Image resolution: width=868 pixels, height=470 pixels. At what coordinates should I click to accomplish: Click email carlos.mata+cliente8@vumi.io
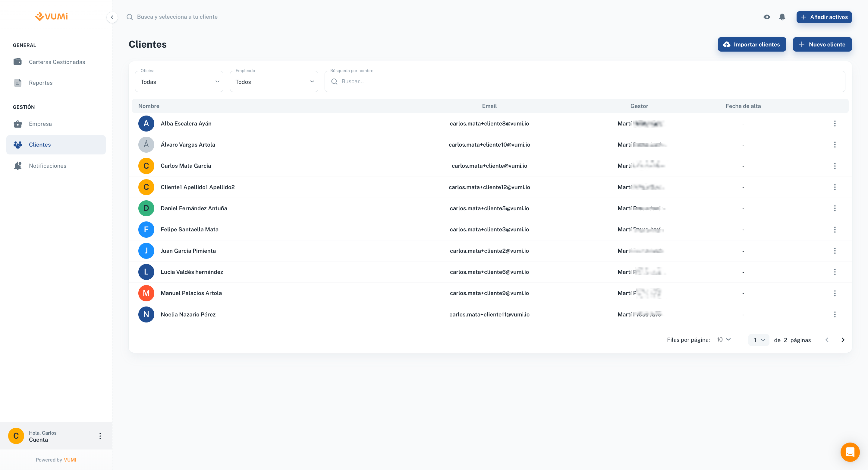tap(489, 123)
